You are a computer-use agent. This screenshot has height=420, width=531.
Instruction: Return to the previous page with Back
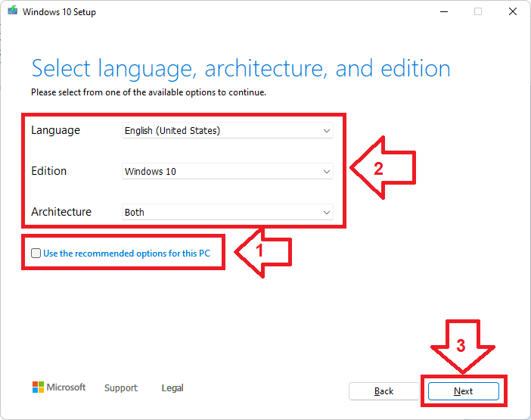point(384,391)
